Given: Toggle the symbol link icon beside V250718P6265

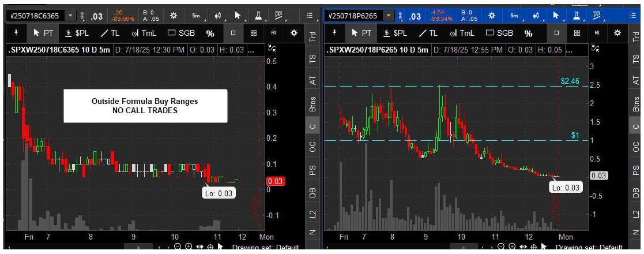Looking at the screenshot, I should tap(401, 16).
